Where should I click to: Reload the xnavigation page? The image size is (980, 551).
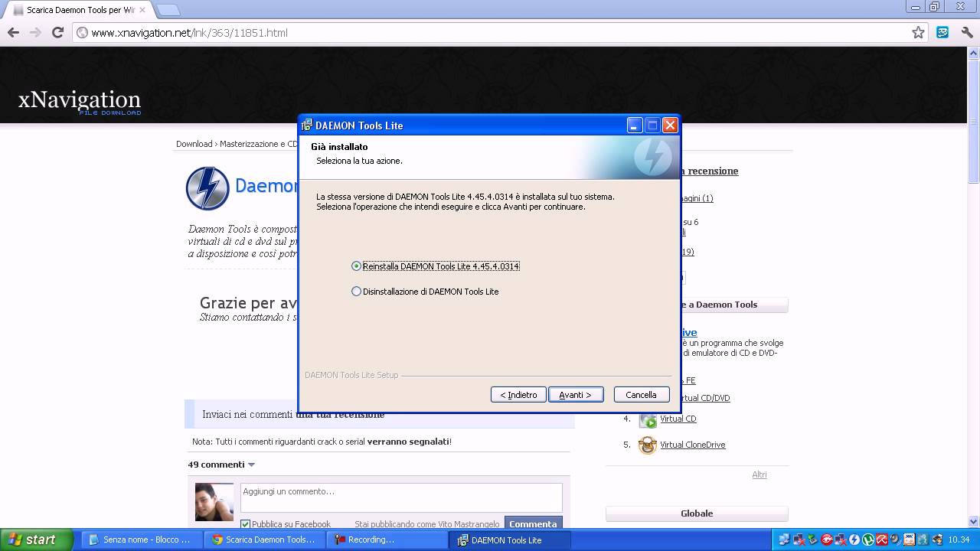click(57, 32)
